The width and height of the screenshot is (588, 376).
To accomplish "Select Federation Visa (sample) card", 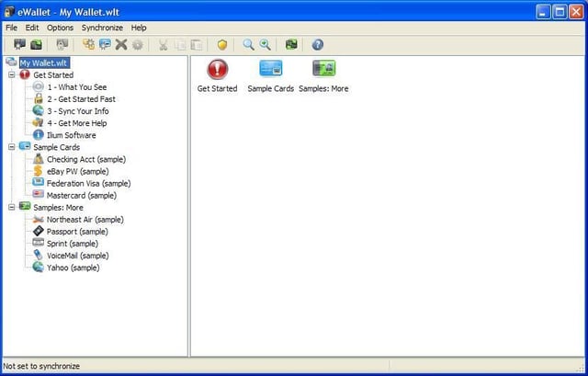I will pyautogui.click(x=88, y=184).
